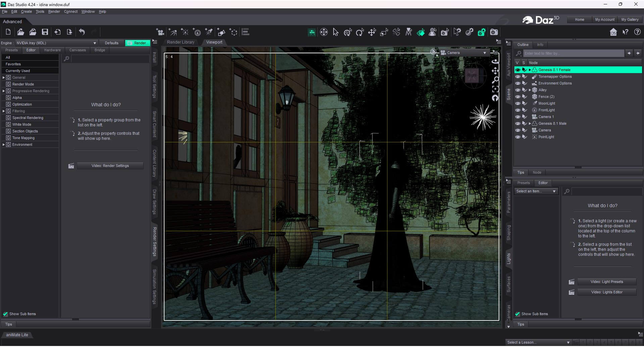Uncheck Show Sub Items in Lights pane
Image resolution: width=644 pixels, height=347 pixels.
pos(517,314)
